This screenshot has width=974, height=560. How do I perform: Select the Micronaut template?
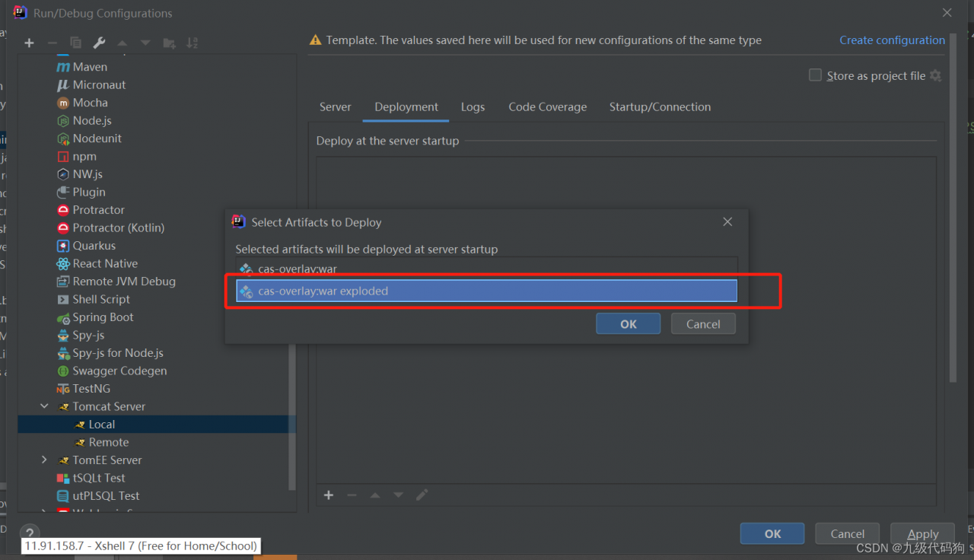pyautogui.click(x=99, y=84)
